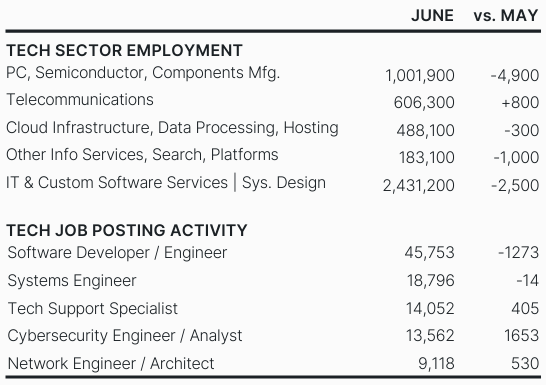Click the Network Engineer / Architect label
The height and width of the screenshot is (385, 546).
111,364
